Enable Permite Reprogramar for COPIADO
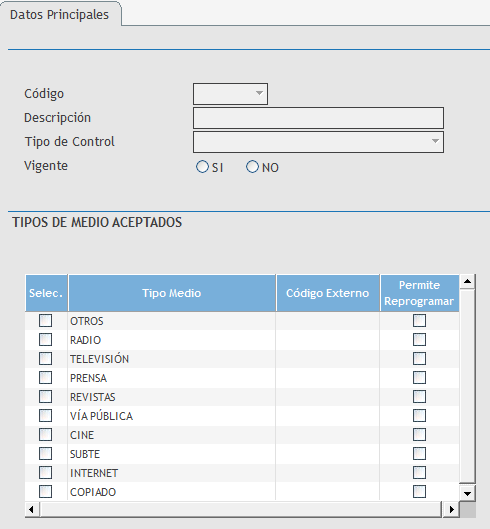Image resolution: width=490 pixels, height=529 pixels. pos(419,492)
